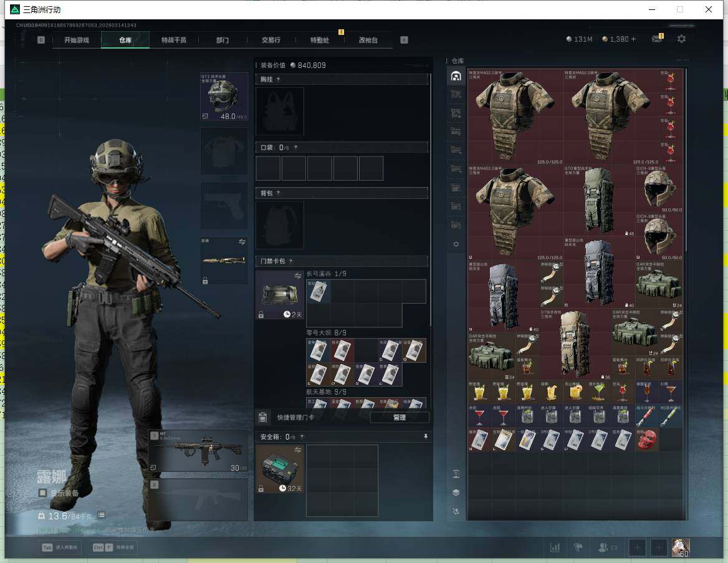Select the red syringe injector item

point(647,416)
